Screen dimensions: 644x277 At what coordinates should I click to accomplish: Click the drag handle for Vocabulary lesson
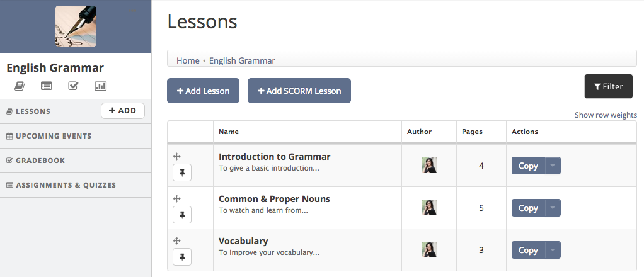176,241
